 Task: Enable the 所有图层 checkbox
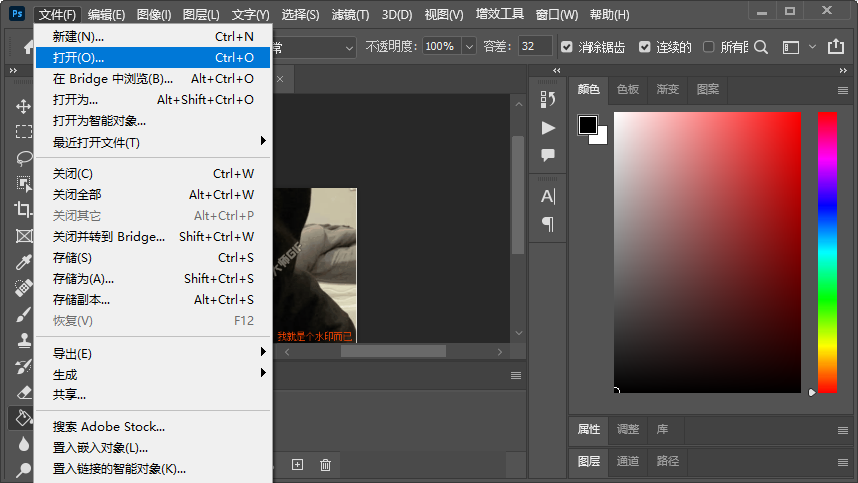point(709,47)
